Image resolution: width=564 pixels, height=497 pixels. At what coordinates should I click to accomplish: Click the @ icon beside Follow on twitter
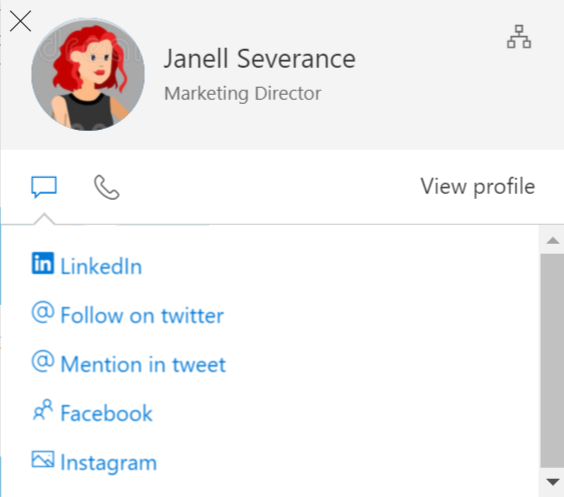point(43,312)
